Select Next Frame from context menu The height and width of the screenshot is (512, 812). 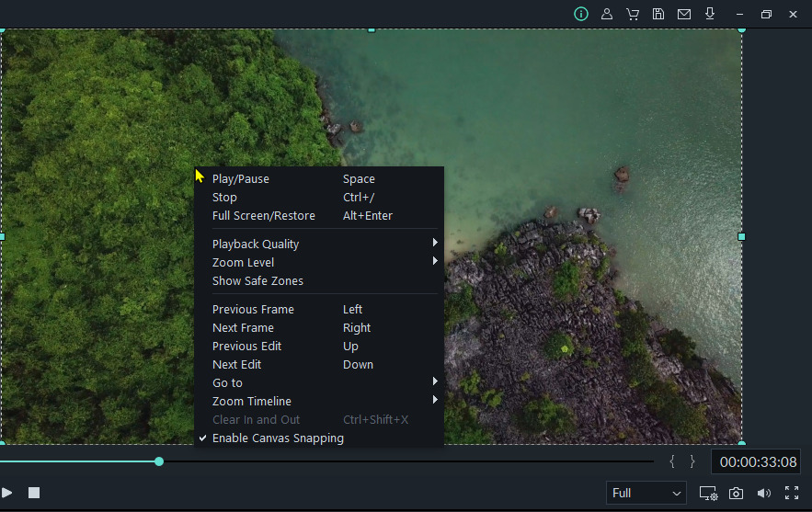(244, 328)
